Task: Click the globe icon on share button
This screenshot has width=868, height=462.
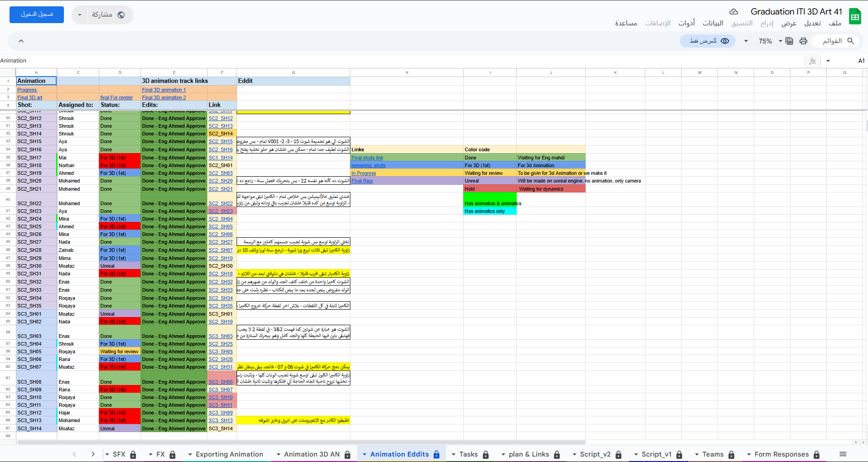Action: [x=121, y=15]
